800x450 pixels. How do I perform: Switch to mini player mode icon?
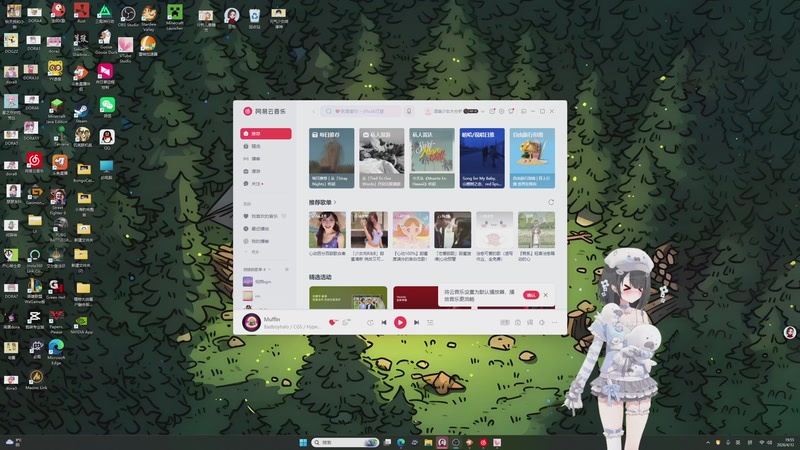(x=523, y=111)
